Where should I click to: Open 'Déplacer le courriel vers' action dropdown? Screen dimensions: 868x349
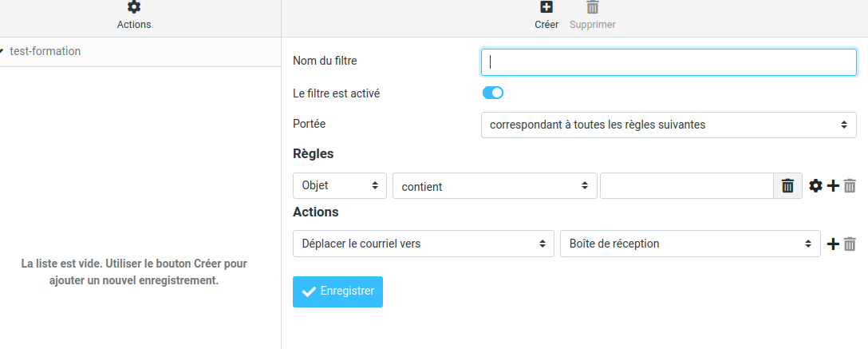click(x=423, y=244)
